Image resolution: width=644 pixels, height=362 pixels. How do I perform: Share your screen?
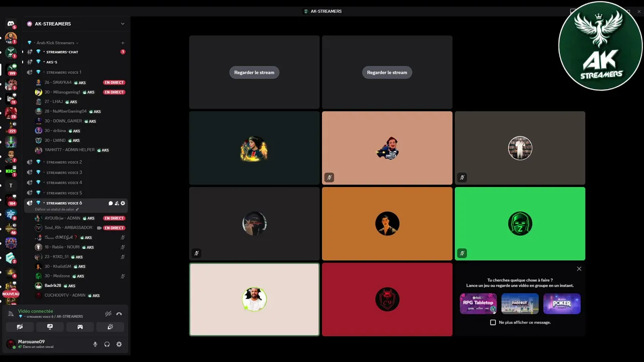click(50, 327)
